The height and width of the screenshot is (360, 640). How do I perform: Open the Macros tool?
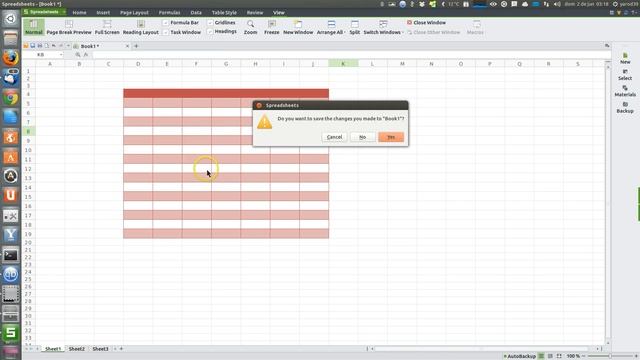(x=475, y=27)
